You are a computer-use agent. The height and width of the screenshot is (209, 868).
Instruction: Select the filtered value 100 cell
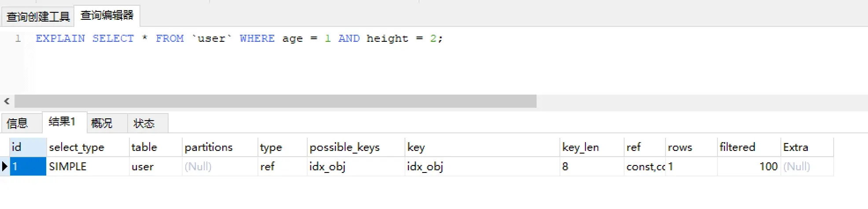[768, 166]
